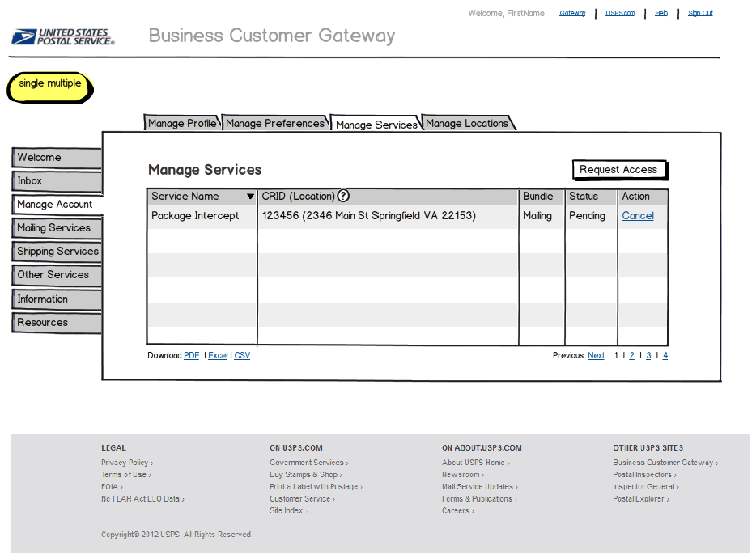This screenshot has height=559, width=756.
Task: Click the USPS.com header link
Action: (x=620, y=13)
